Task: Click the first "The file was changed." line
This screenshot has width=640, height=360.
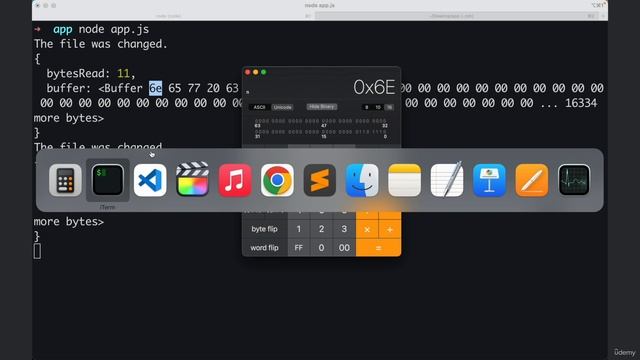Action: [x=101, y=44]
